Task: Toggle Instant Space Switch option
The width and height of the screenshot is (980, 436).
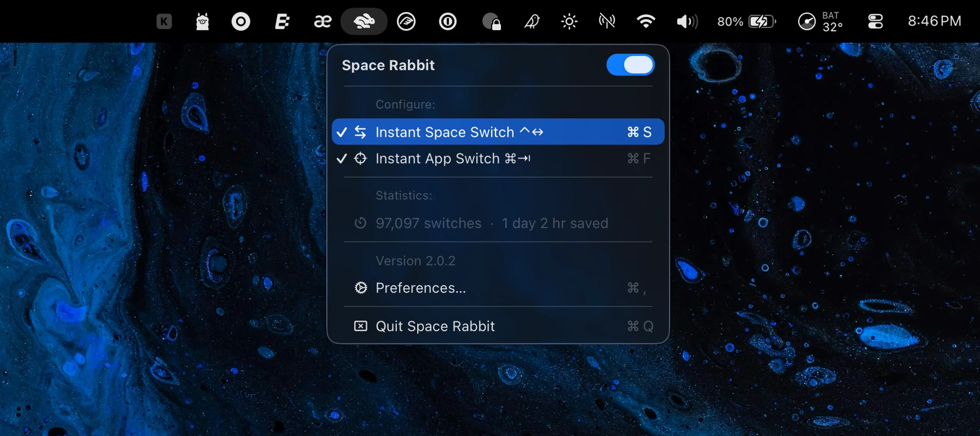Action: pyautogui.click(x=498, y=132)
